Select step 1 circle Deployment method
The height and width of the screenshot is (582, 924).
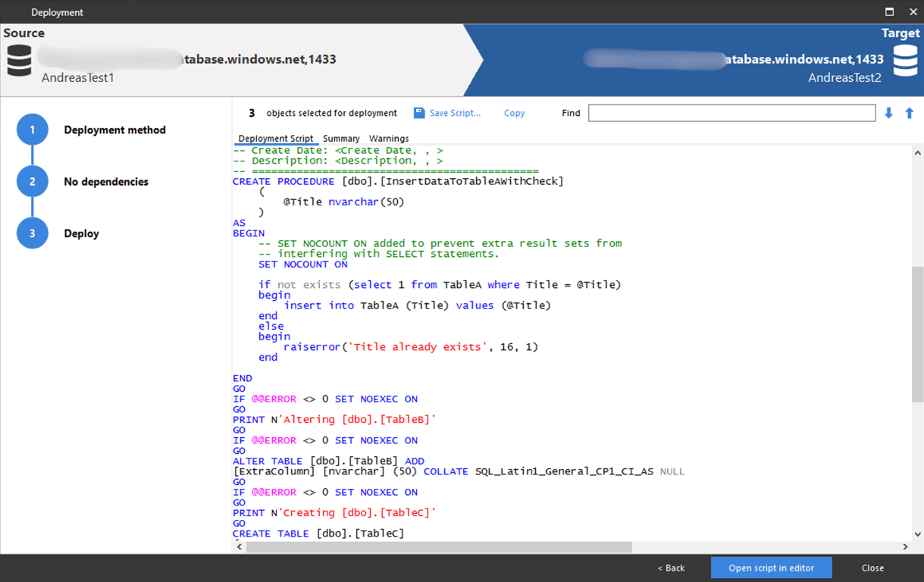(33, 130)
